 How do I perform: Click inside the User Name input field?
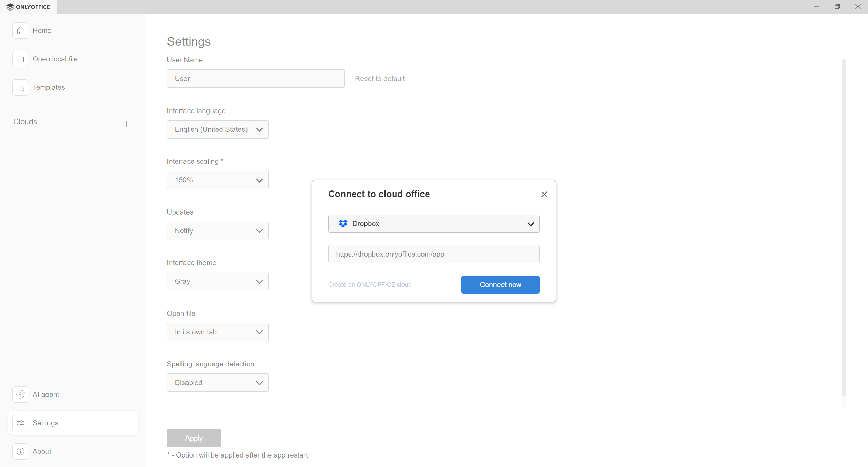coord(255,78)
